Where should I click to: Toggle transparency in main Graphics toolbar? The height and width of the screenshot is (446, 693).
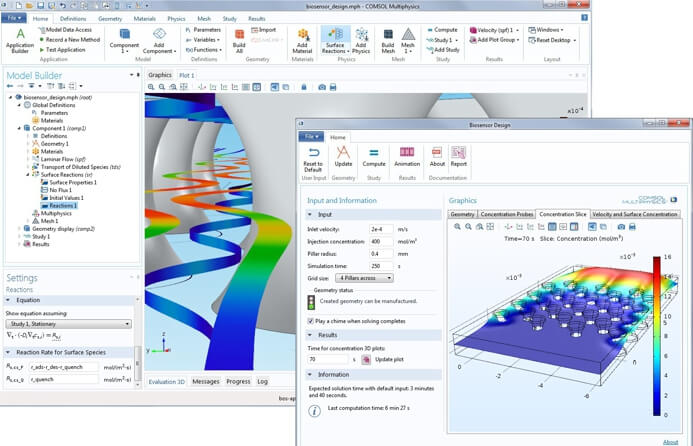(x=286, y=87)
